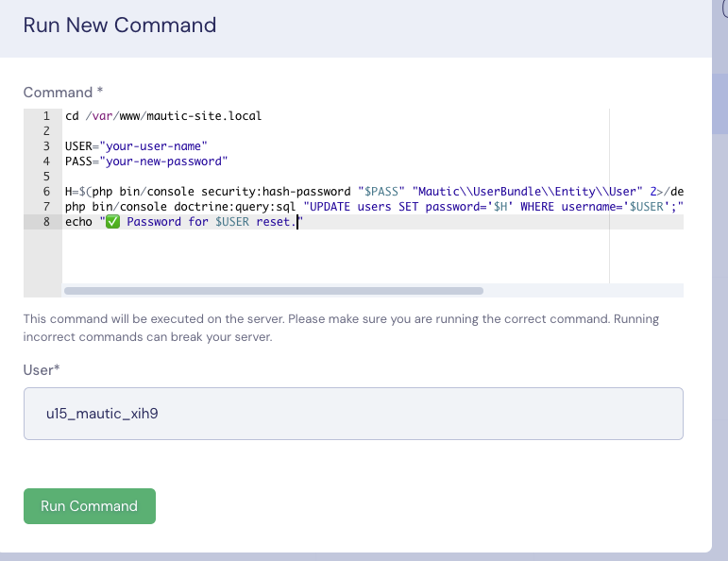Select line number 1 in the gutter
728x561 pixels.
[x=46, y=115]
